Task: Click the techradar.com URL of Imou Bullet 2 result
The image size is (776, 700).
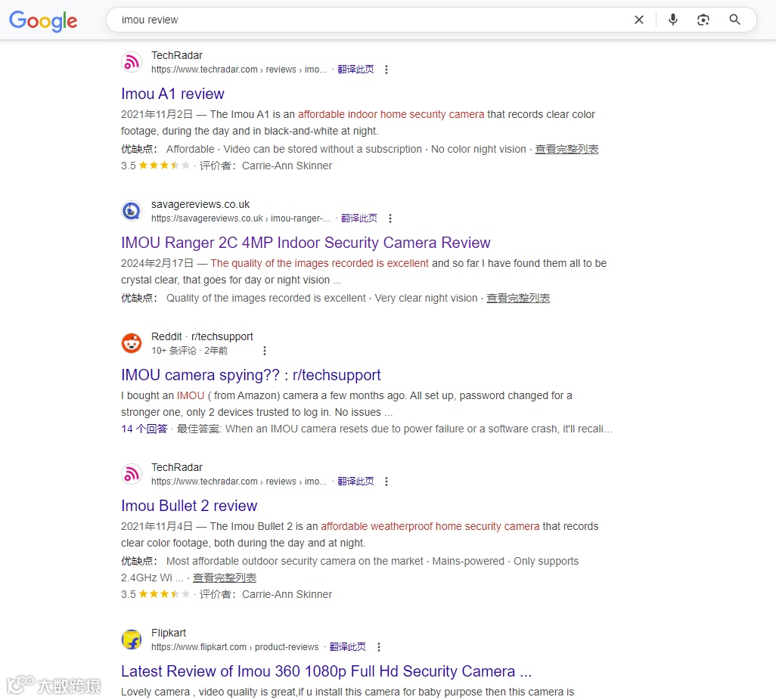Action: pos(239,482)
